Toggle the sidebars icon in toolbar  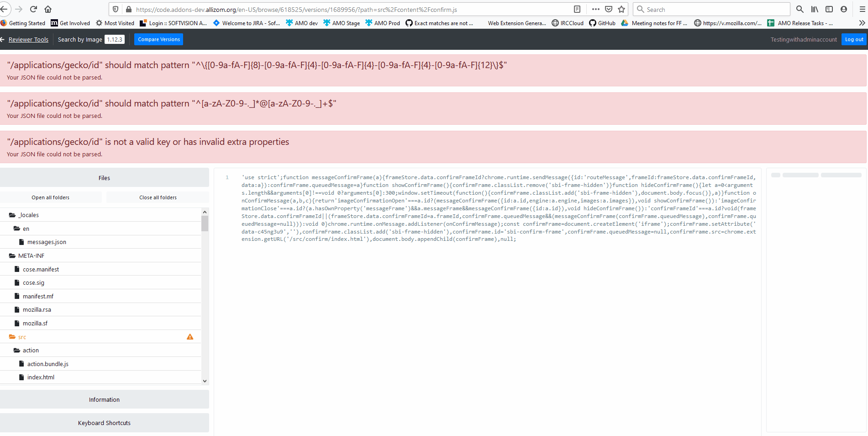[x=829, y=9]
